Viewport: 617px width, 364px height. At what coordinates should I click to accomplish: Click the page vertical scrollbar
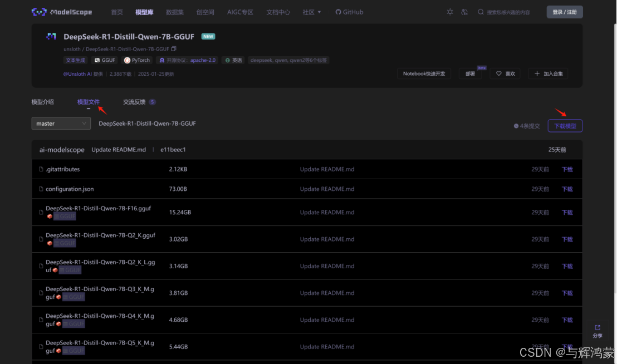tap(615, 158)
